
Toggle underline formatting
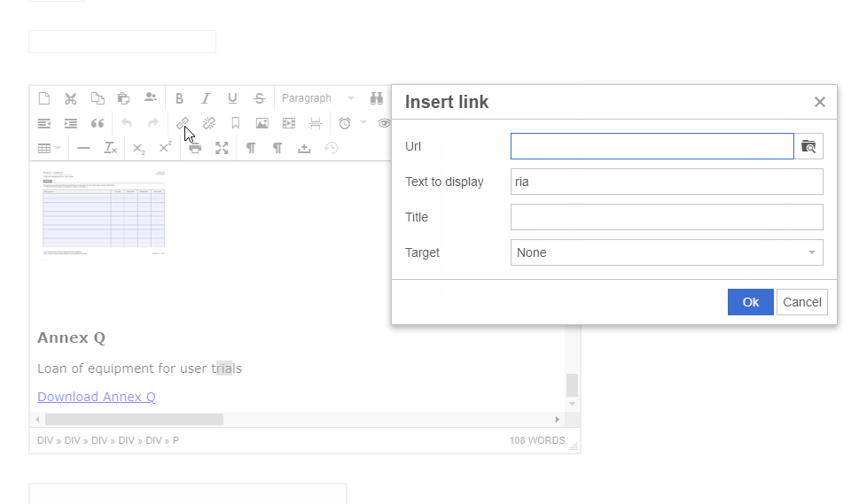pyautogui.click(x=232, y=98)
